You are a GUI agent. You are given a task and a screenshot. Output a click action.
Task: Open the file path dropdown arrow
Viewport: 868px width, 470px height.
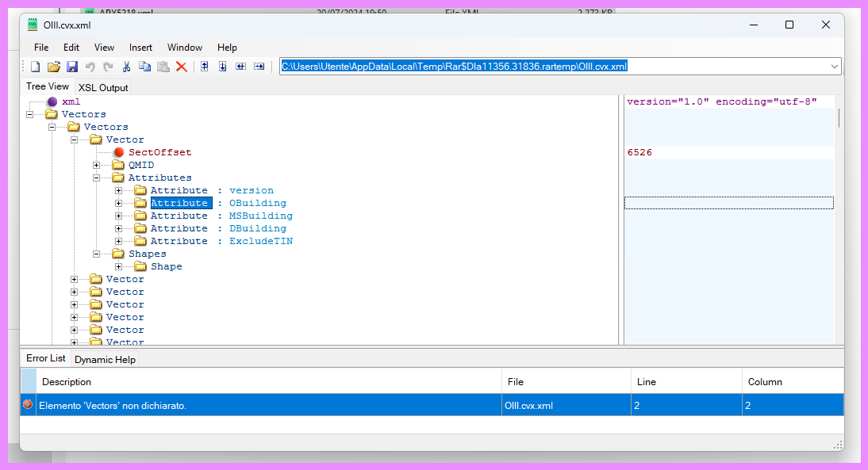click(x=835, y=67)
